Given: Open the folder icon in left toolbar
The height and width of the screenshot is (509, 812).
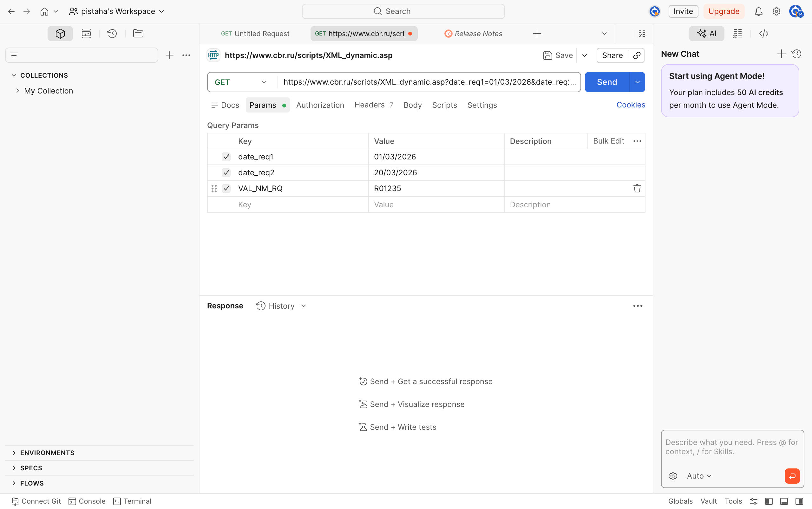Looking at the screenshot, I should pos(138,33).
